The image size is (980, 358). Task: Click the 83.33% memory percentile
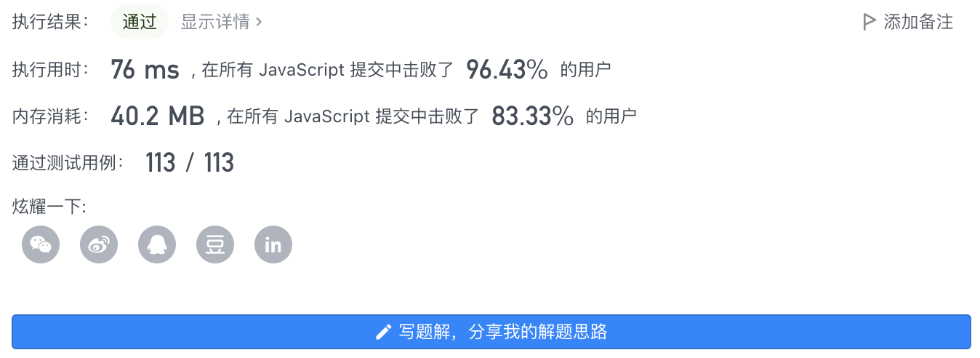(533, 116)
